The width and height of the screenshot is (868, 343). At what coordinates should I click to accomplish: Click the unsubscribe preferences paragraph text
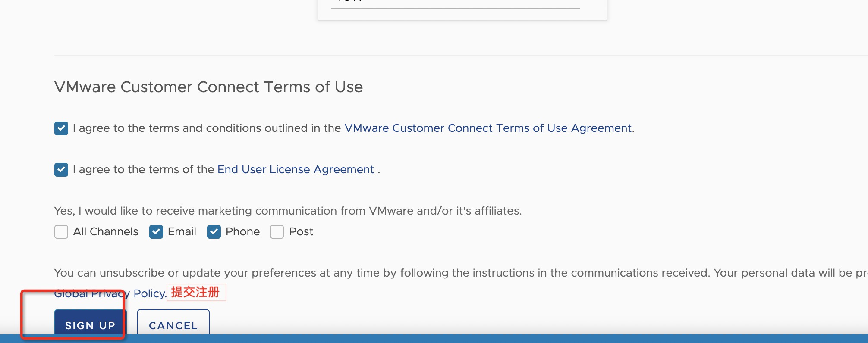[461, 273]
